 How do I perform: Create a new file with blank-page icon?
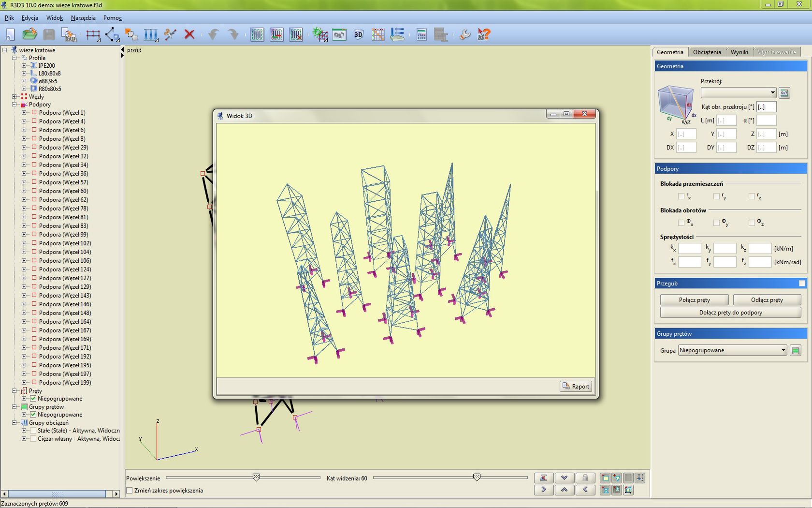pyautogui.click(x=11, y=34)
